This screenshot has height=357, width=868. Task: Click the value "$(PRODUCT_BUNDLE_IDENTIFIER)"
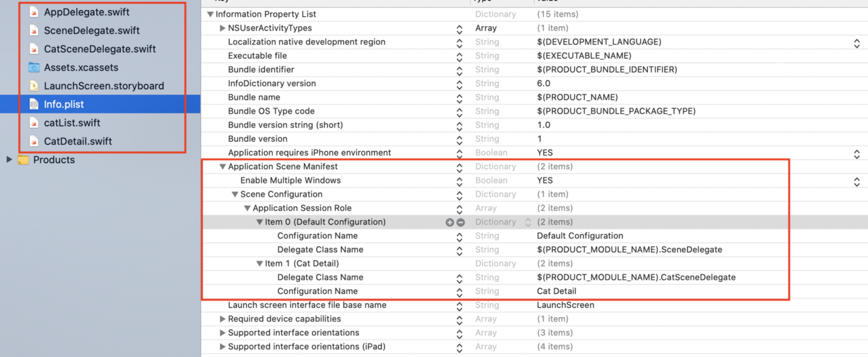click(607, 69)
